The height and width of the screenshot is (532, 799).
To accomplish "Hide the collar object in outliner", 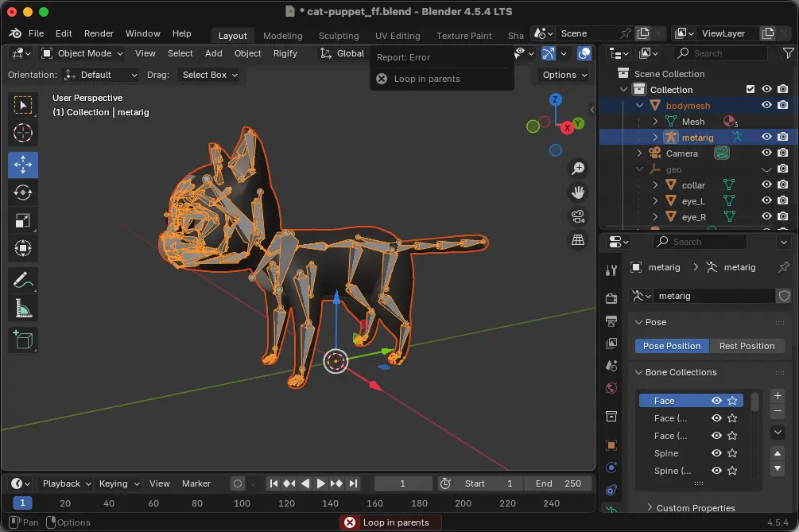I will (x=766, y=185).
